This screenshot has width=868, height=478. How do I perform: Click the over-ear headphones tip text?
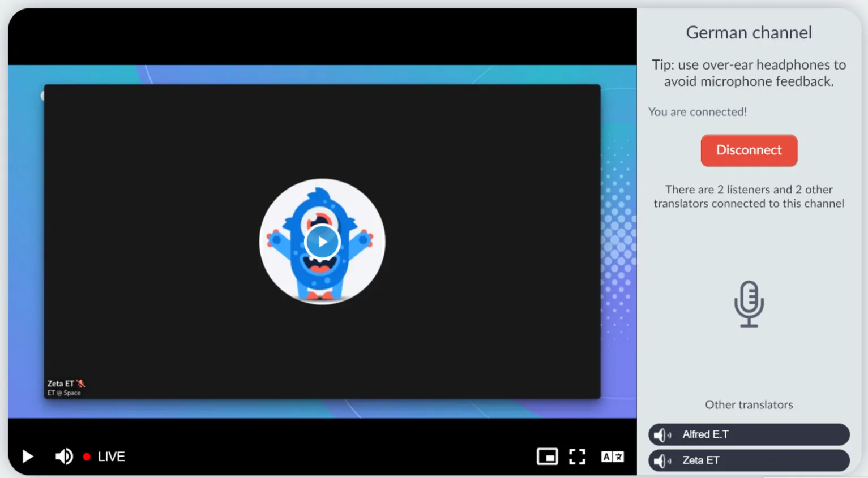pyautogui.click(x=749, y=73)
